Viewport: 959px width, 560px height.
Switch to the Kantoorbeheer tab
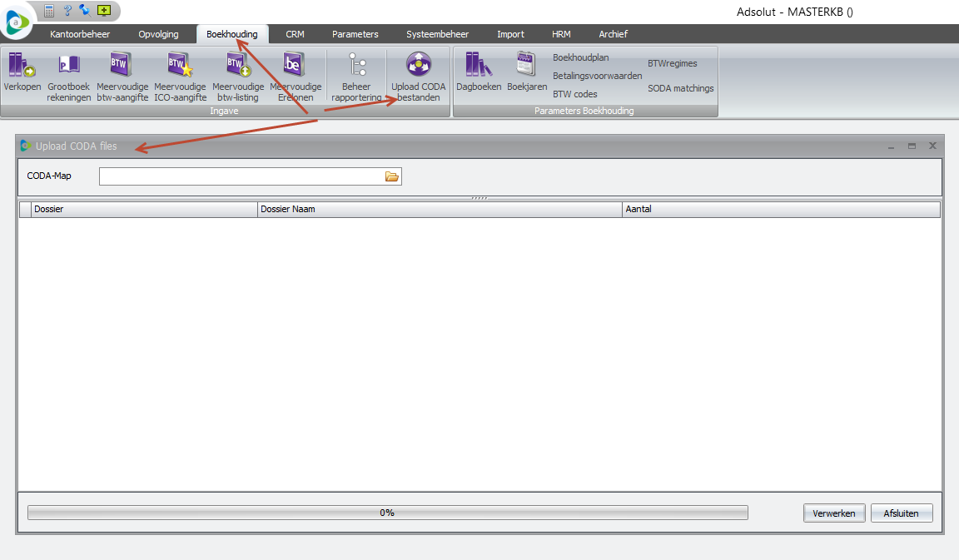tap(80, 34)
